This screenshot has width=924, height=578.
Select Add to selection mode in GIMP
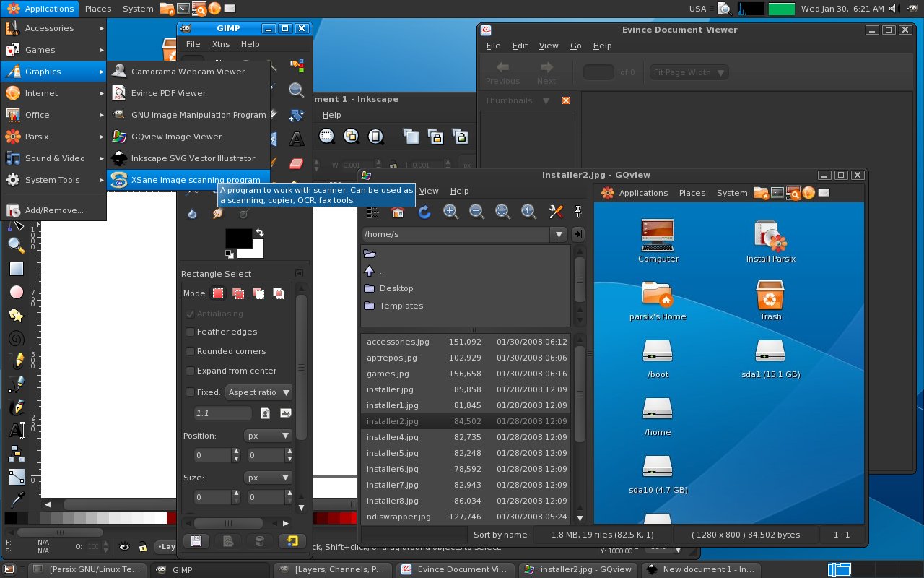coord(238,293)
